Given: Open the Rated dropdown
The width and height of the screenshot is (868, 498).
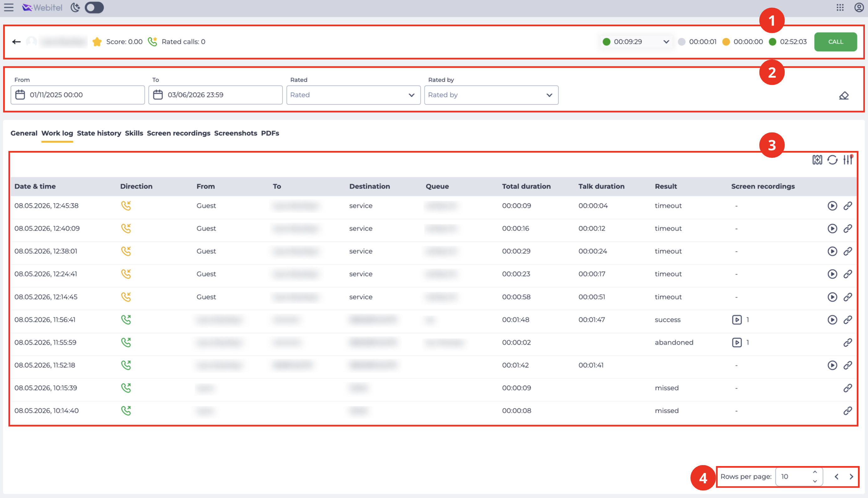Looking at the screenshot, I should (x=354, y=95).
